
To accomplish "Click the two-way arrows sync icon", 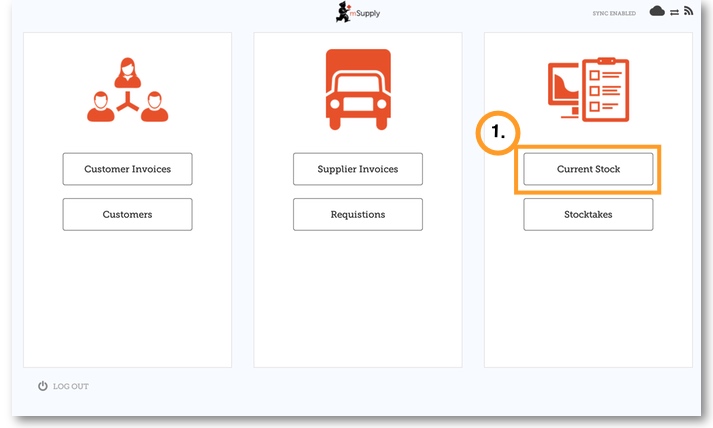I will point(674,12).
